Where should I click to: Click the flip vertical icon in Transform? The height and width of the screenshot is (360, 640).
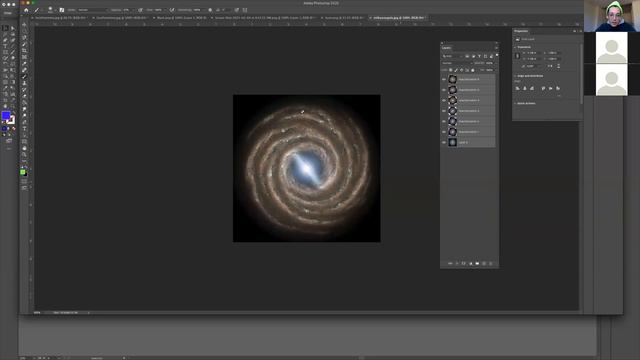(x=558, y=66)
